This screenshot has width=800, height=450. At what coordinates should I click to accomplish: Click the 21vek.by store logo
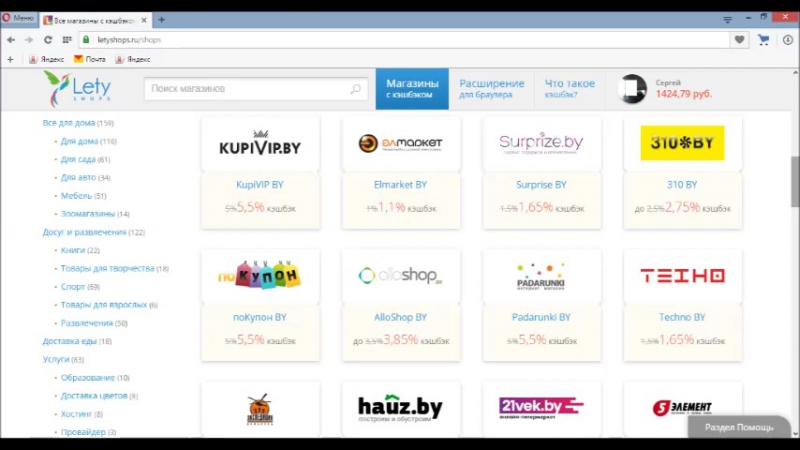(541, 408)
